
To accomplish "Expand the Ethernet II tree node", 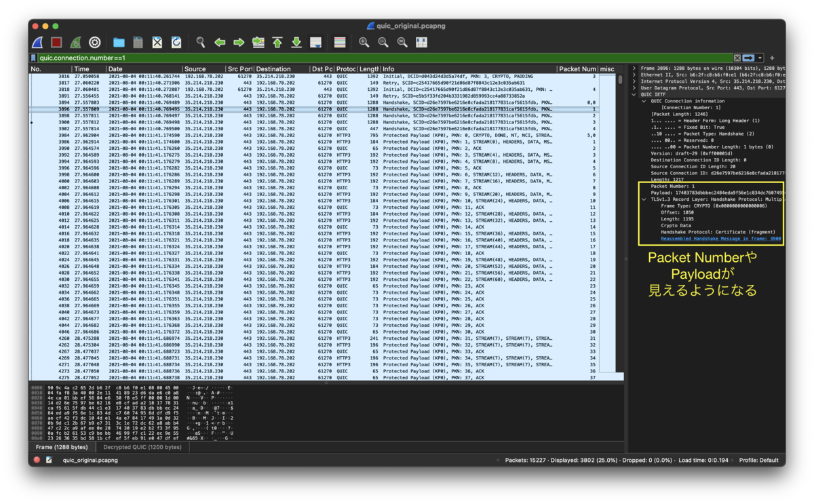I will pyautogui.click(x=634, y=75).
